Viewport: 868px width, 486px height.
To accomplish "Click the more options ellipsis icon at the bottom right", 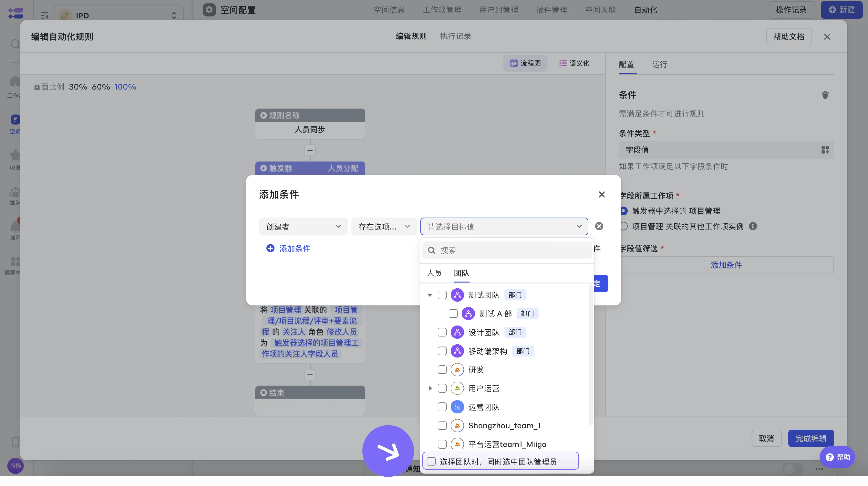I will click(x=819, y=469).
